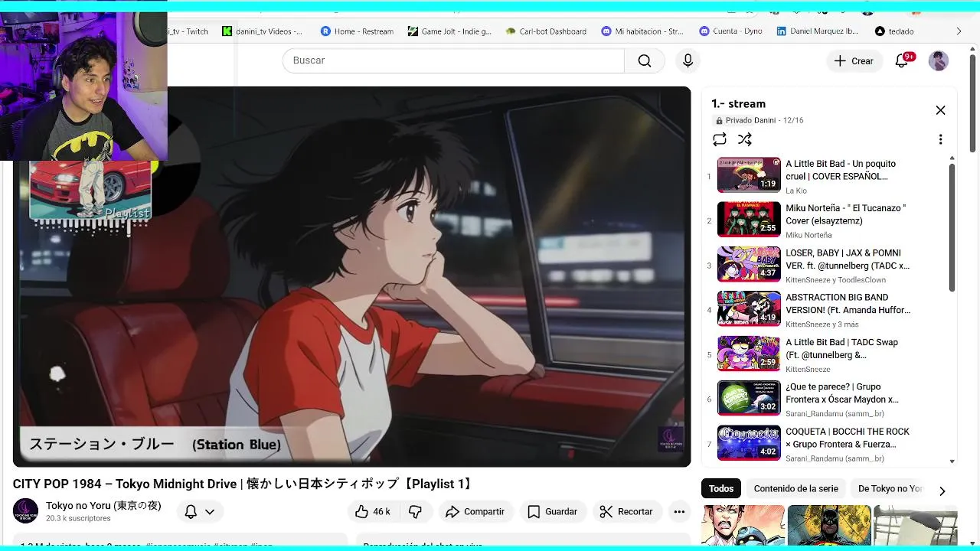Close the stream playlist panel
Screen dimensions: 980x551
940,110
